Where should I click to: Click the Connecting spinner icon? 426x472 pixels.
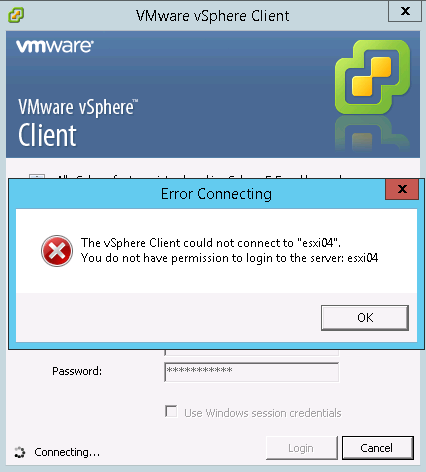coord(20,452)
